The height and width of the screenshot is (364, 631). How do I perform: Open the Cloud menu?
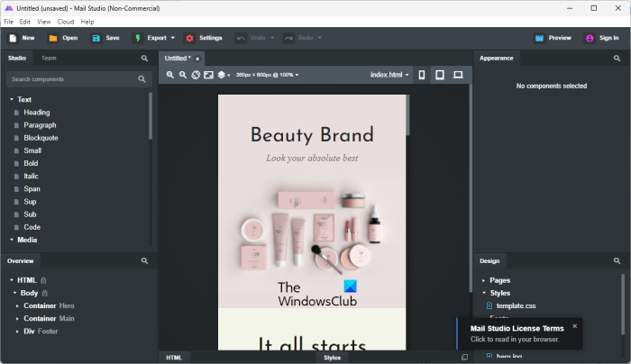(66, 21)
